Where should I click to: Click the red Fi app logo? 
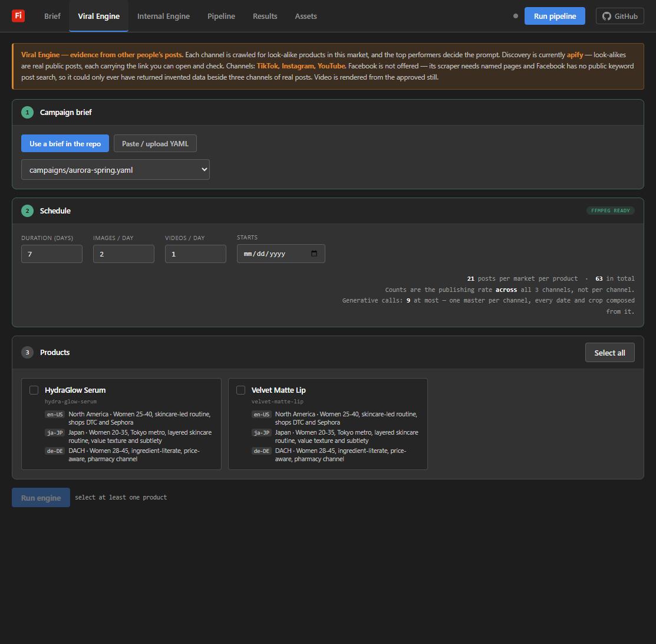coord(18,15)
